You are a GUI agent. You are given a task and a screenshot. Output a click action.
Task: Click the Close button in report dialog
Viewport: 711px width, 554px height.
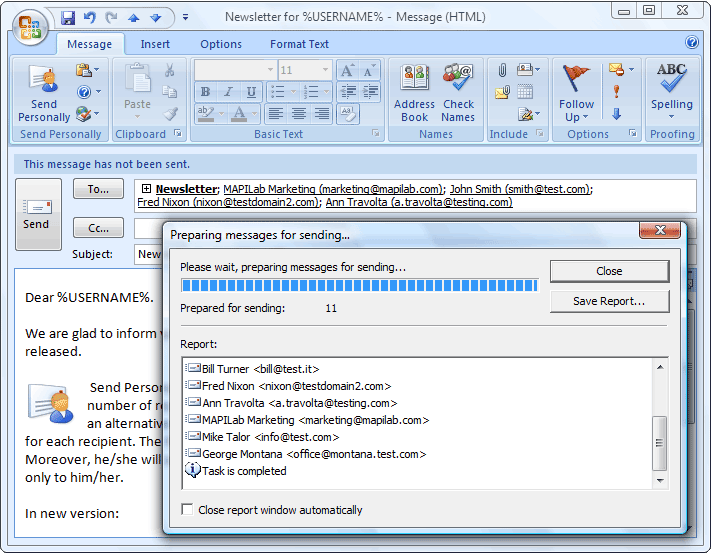(609, 271)
